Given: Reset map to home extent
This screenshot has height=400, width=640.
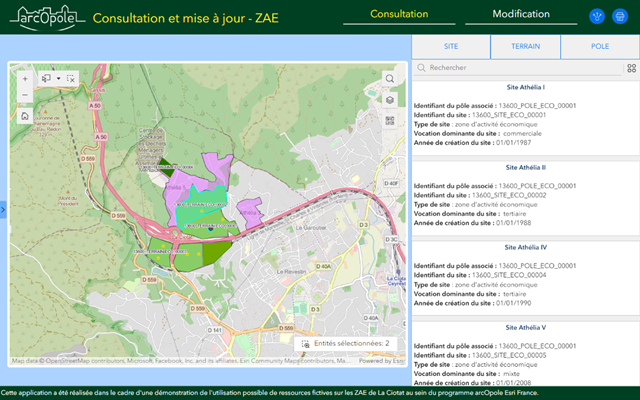Looking at the screenshot, I should coord(25,116).
